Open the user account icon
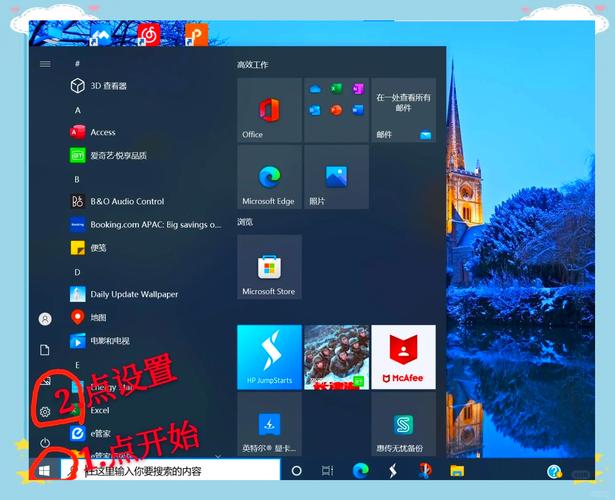This screenshot has width=615, height=500. coord(45,319)
